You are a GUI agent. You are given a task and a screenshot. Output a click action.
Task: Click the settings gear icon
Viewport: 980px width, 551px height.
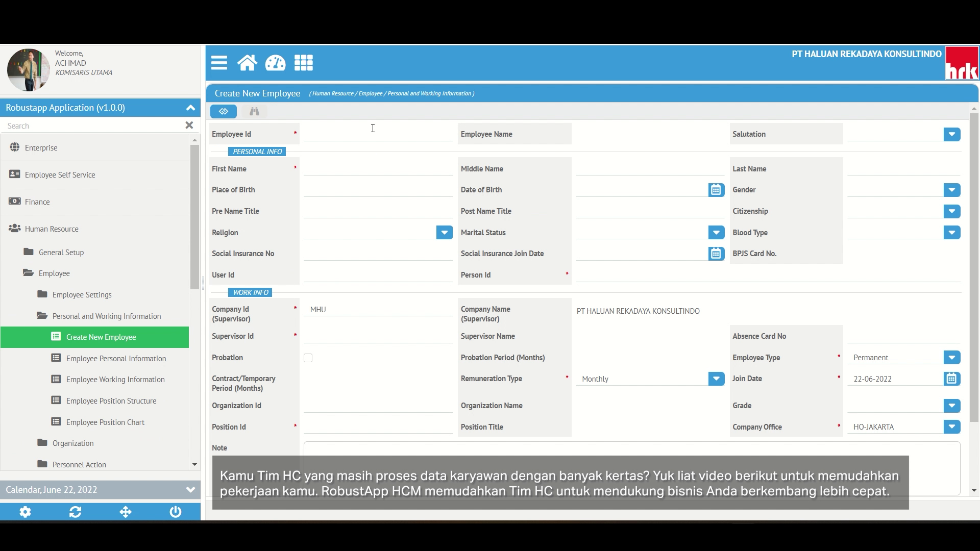click(x=25, y=512)
